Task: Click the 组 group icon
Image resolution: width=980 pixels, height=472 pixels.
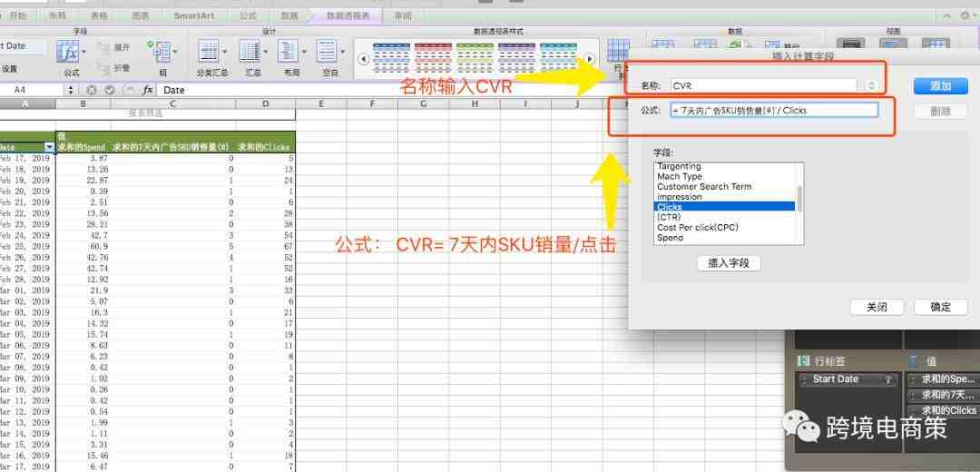Action: (162, 51)
